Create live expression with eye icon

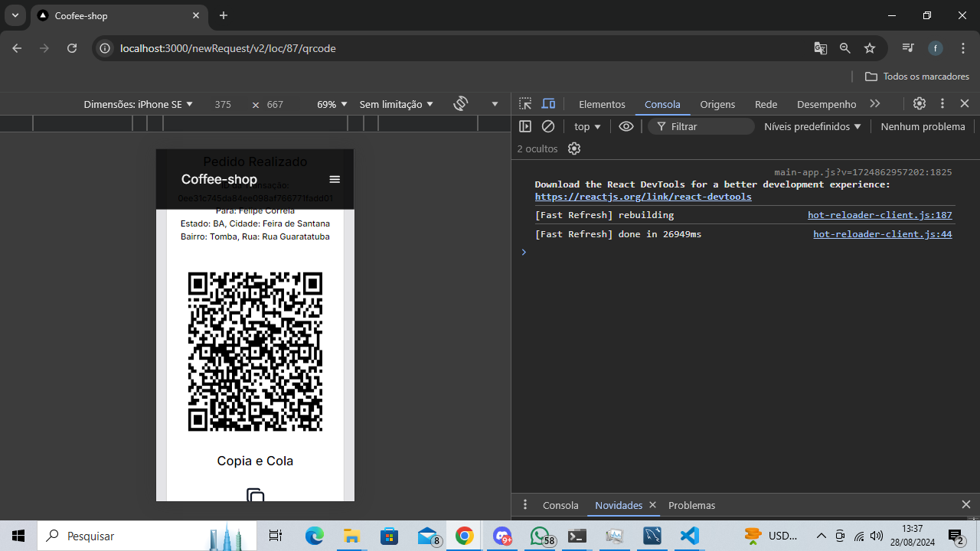coord(626,126)
